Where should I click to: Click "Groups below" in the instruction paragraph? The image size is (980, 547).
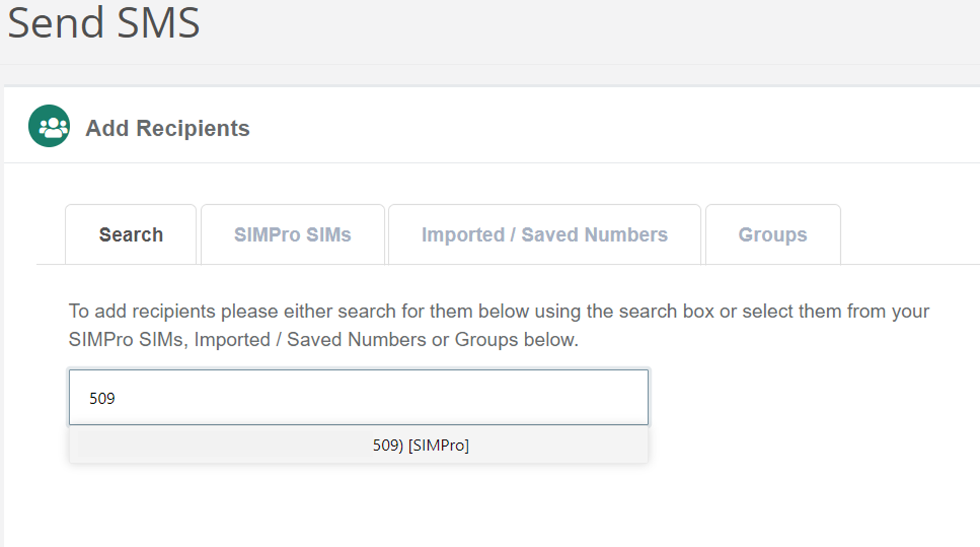(x=515, y=340)
